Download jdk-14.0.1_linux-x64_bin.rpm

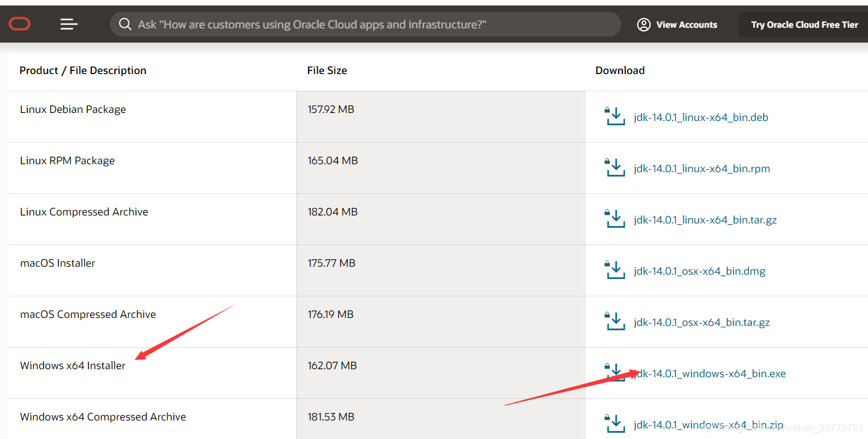702,169
